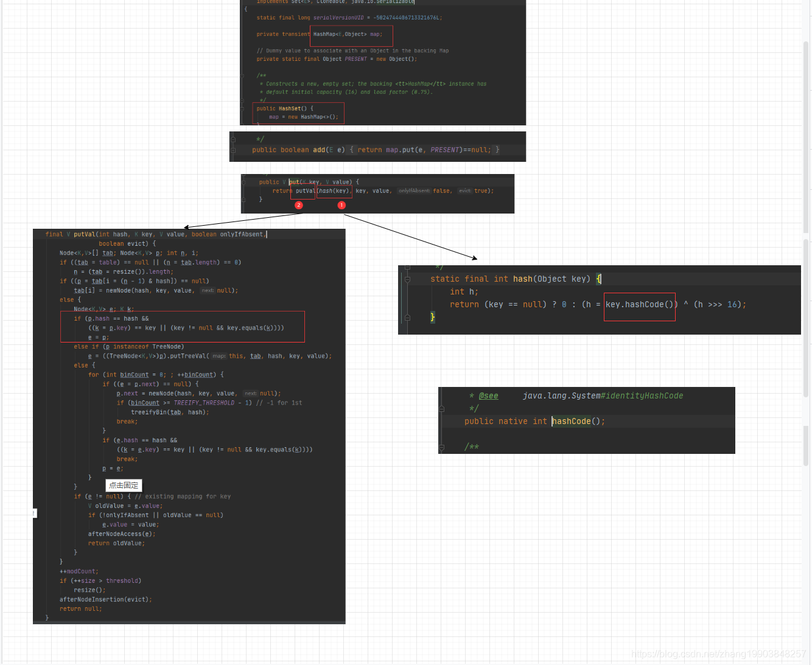Click the 点击固定 pin button
Image resolution: width=812 pixels, height=665 pixels.
pos(124,485)
